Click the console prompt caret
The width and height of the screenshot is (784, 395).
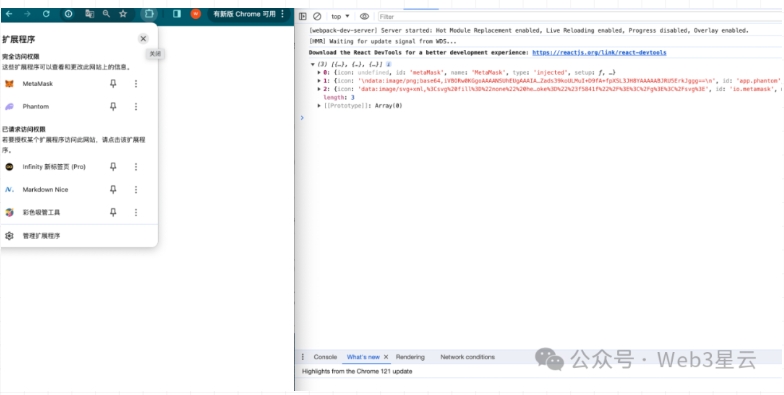coord(302,118)
